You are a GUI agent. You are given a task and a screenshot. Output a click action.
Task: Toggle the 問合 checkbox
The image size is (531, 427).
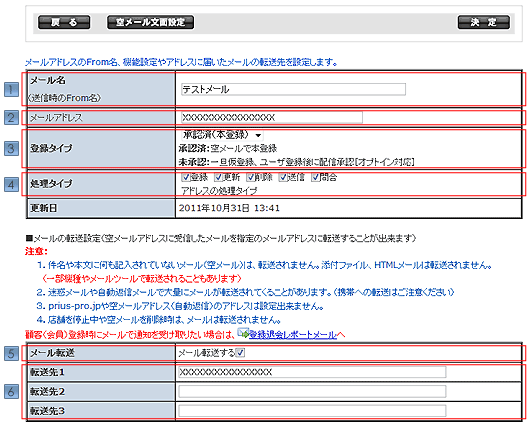point(316,177)
